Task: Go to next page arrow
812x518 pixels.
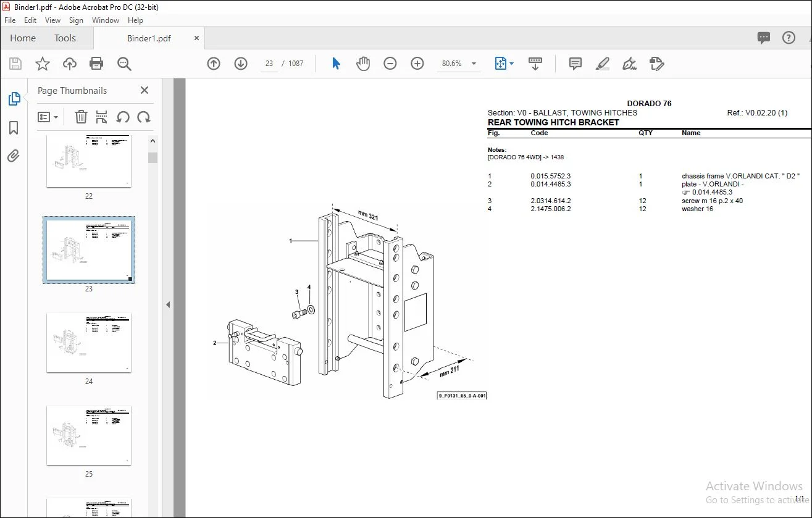Action: (x=241, y=64)
